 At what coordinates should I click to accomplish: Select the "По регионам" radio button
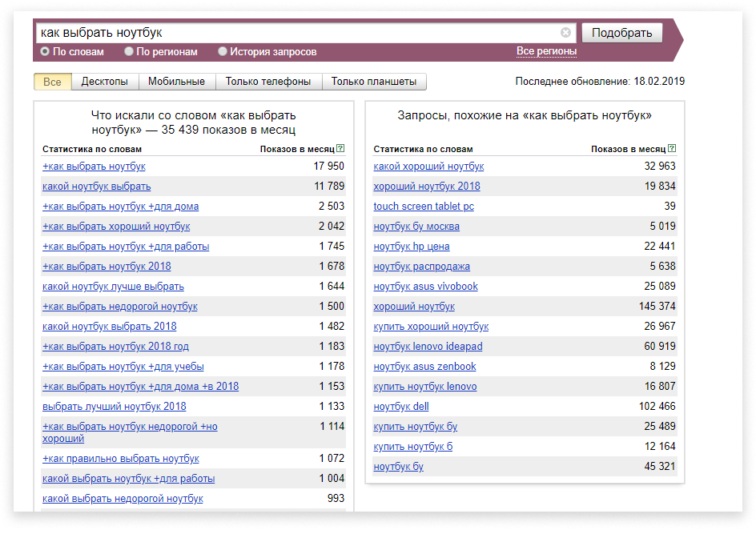[x=129, y=52]
